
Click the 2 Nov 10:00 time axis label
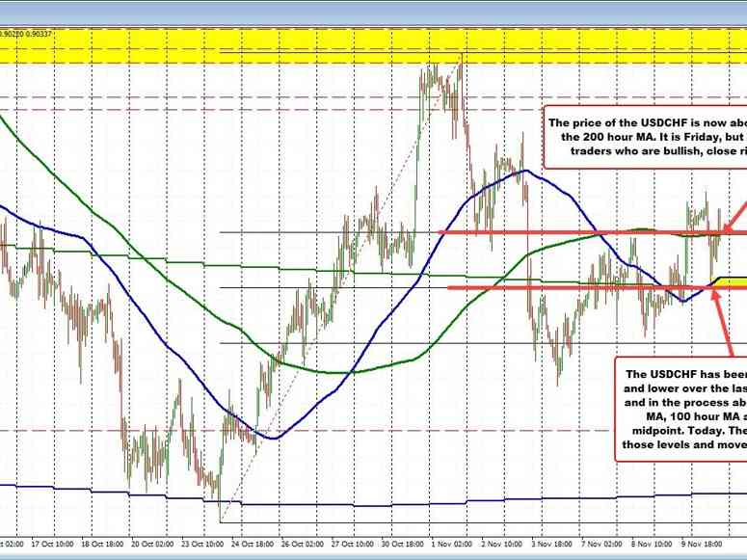pyautogui.click(x=501, y=544)
